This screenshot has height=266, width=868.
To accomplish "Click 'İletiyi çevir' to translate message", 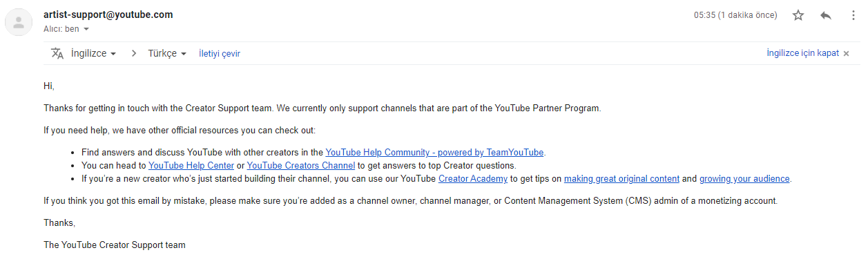I will point(220,53).
